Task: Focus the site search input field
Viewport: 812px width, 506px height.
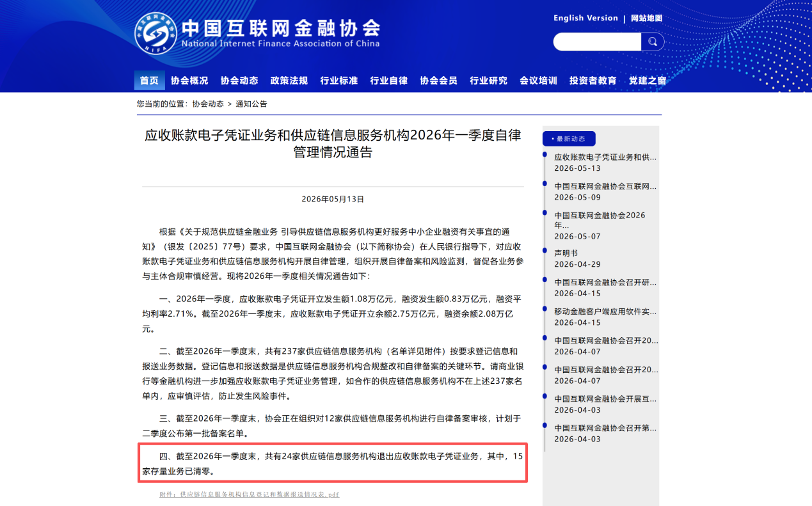Action: point(598,42)
